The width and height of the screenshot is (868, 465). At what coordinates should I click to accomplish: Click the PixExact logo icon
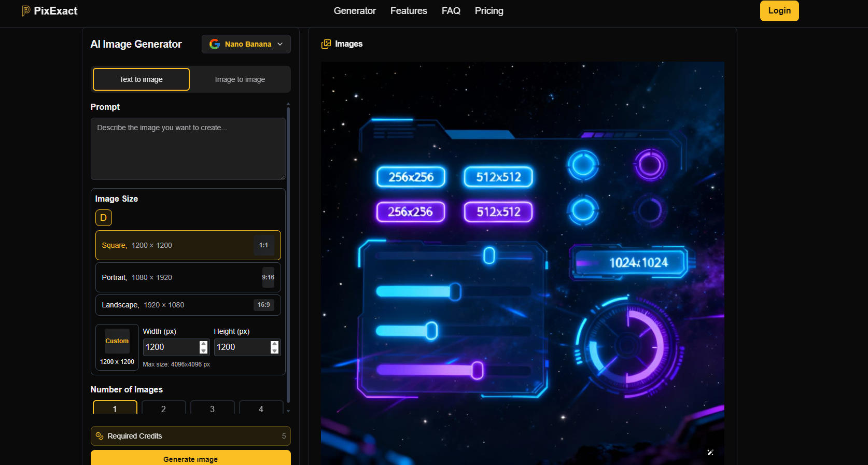(26, 11)
